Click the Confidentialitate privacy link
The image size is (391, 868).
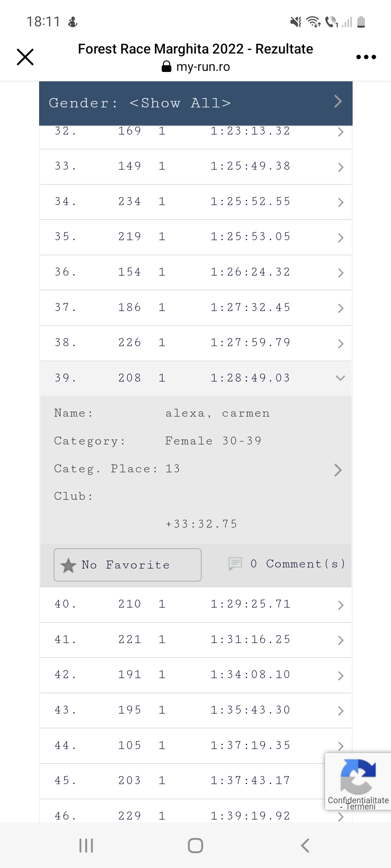click(x=358, y=800)
